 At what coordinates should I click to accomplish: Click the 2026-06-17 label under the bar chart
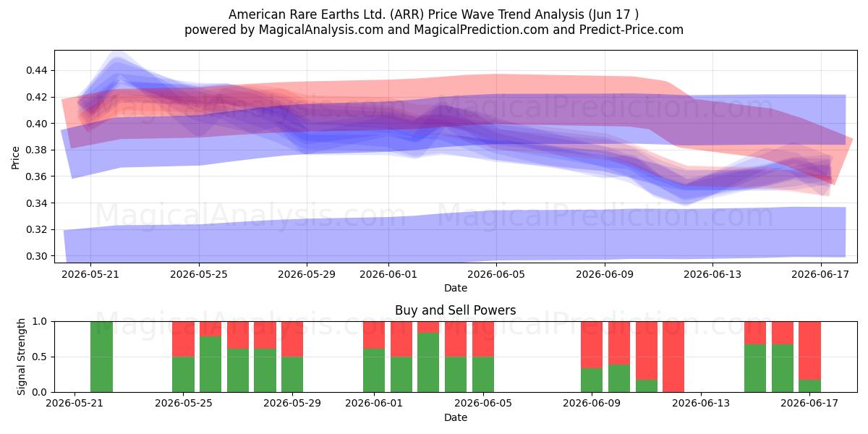coord(809,404)
